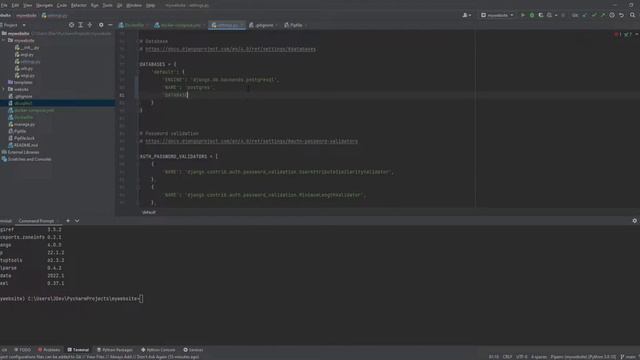Click the Git update project icon
Viewport: 640px width, 360px height.
584,15
